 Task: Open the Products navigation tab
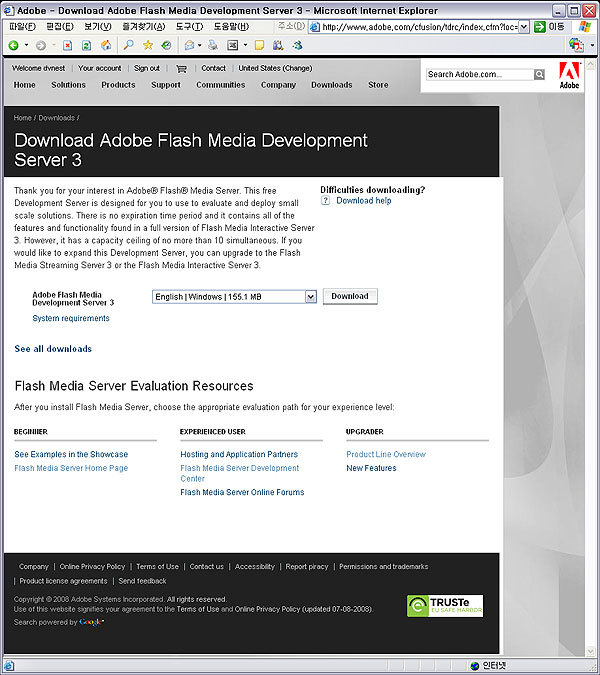pos(118,85)
